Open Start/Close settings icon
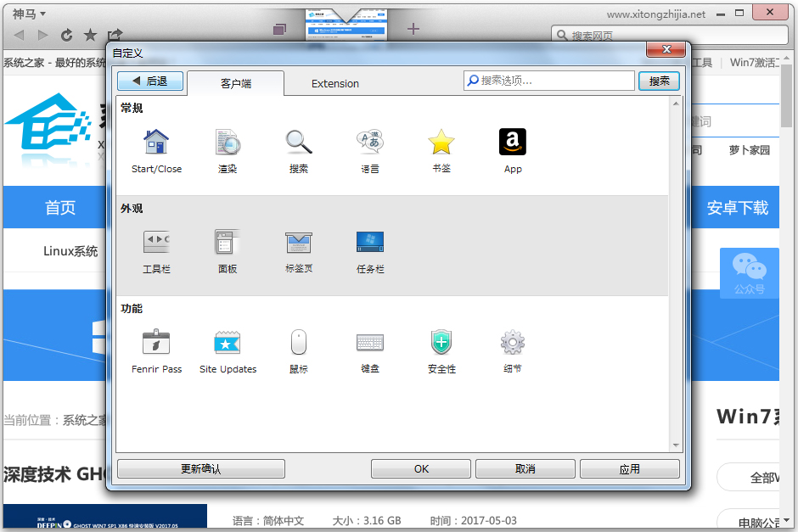The height and width of the screenshot is (532, 798). pos(156,142)
